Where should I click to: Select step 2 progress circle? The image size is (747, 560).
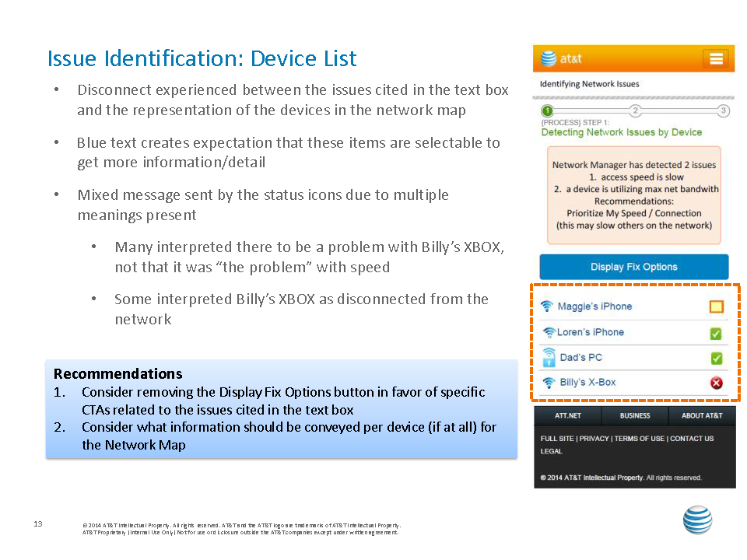tap(635, 111)
